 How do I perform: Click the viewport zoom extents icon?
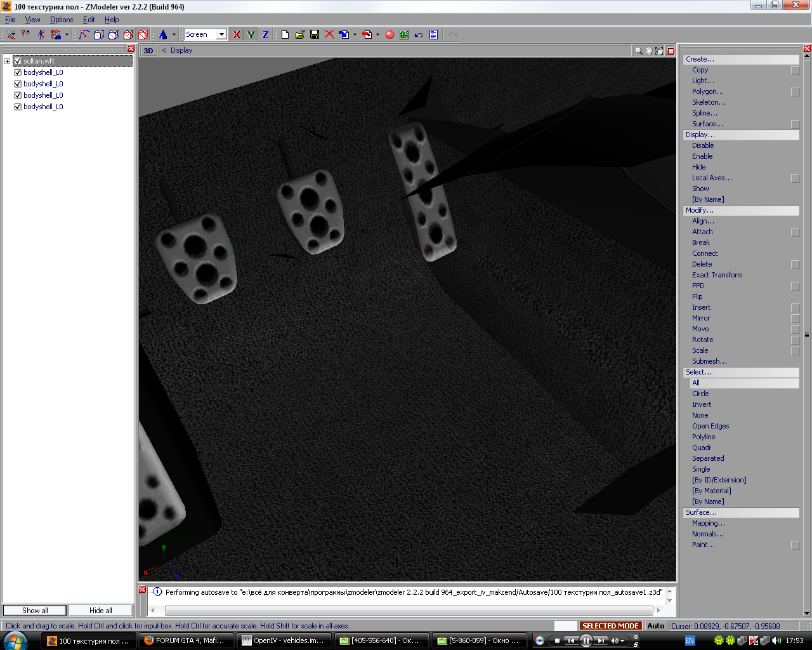pyautogui.click(x=659, y=51)
